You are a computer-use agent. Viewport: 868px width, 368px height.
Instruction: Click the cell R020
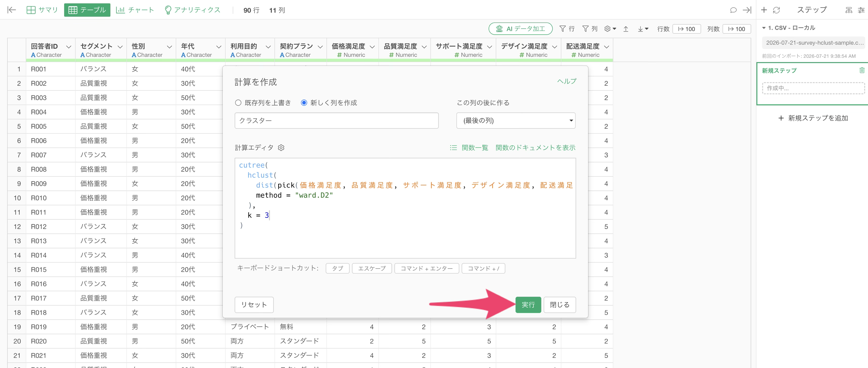51,341
